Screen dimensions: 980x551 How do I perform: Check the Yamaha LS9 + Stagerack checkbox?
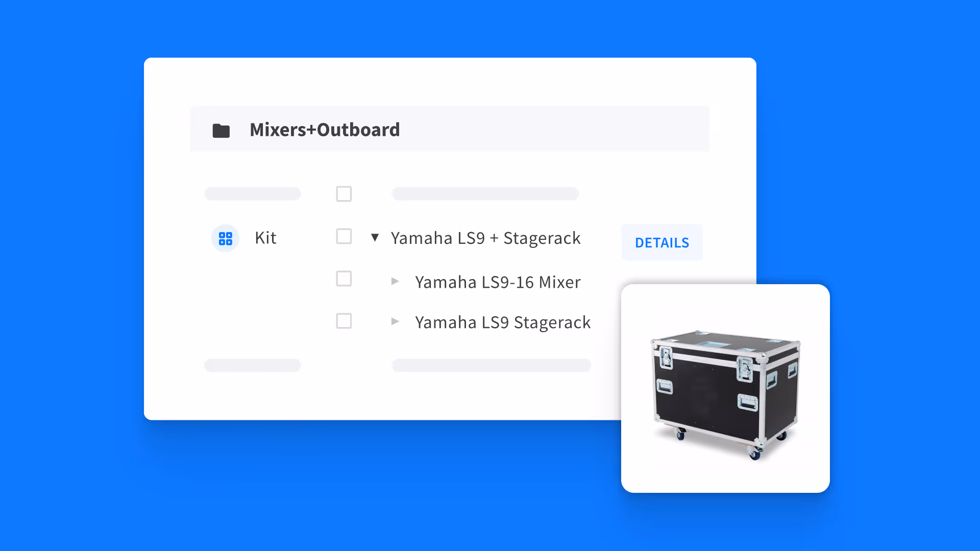(x=344, y=236)
